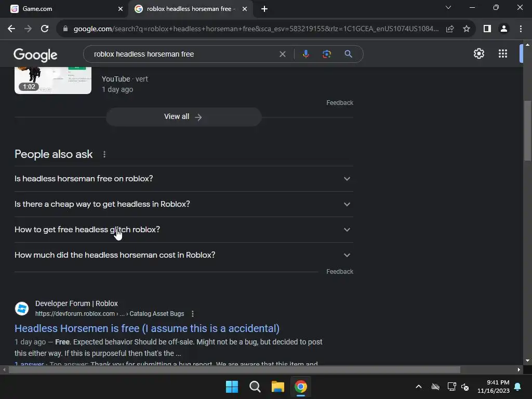Click the horizontal page scrollbar
The width and height of the screenshot is (532, 399).
point(234,369)
